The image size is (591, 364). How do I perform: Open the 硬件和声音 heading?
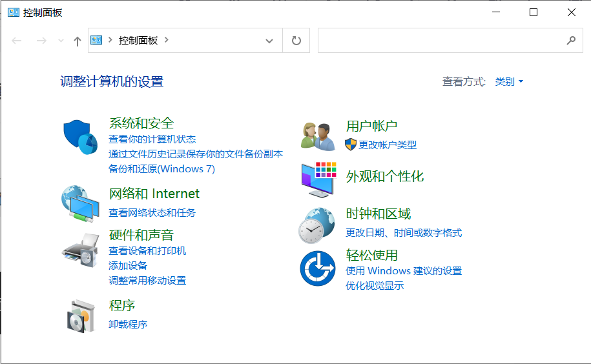141,235
